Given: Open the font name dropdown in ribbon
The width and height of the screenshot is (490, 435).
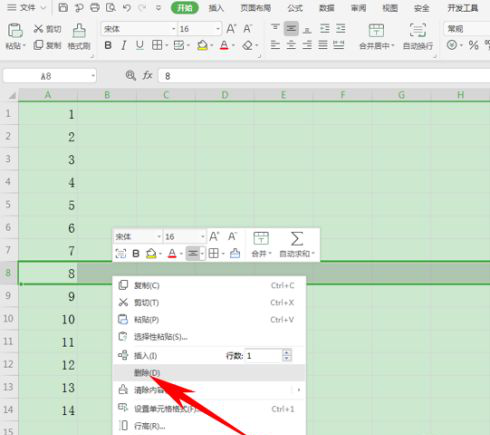Looking at the screenshot, I should point(173,29).
